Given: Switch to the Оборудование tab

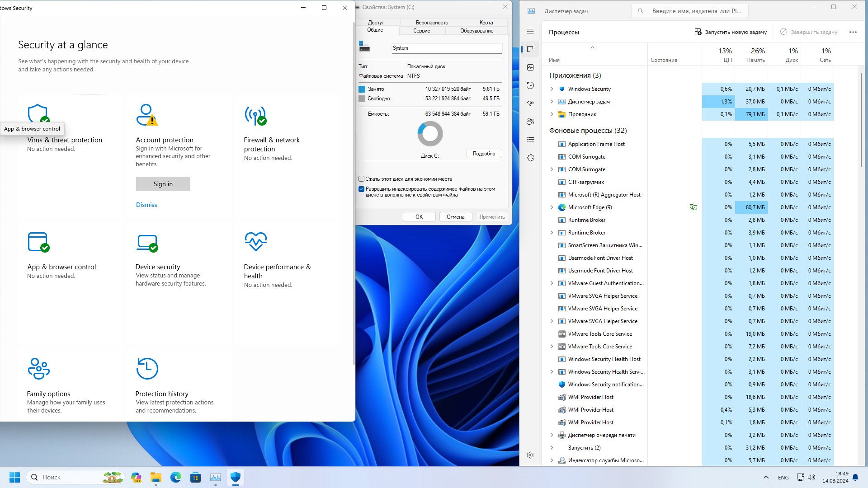Looking at the screenshot, I should click(476, 31).
